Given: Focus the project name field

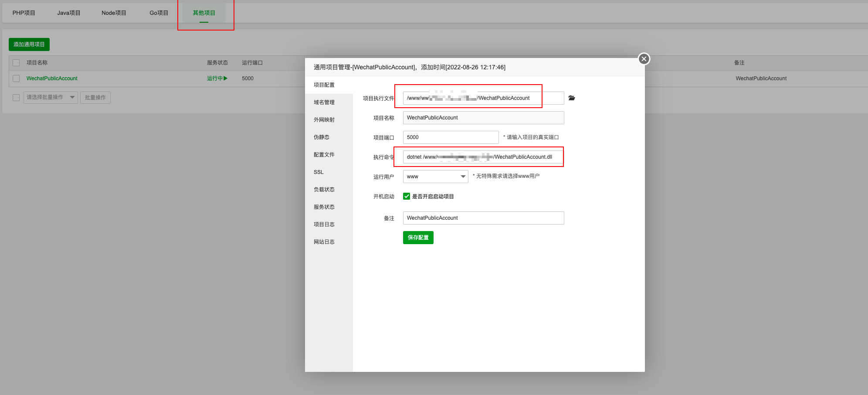Looking at the screenshot, I should point(484,118).
